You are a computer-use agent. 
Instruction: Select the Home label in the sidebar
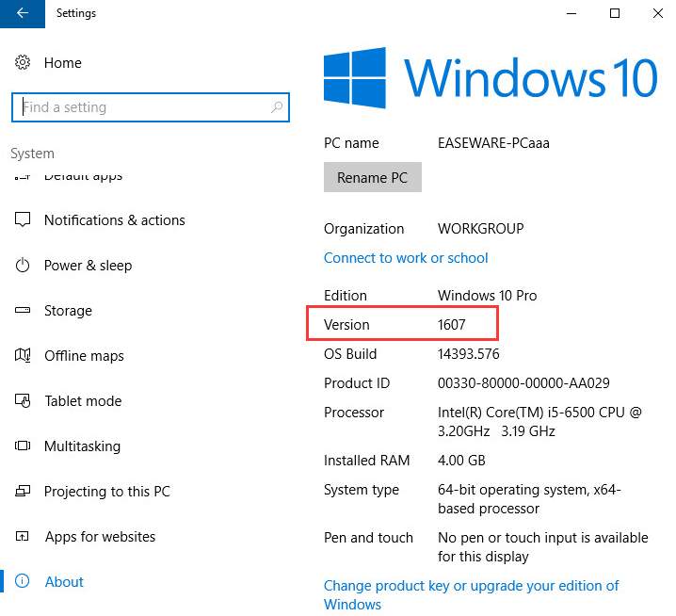point(63,63)
